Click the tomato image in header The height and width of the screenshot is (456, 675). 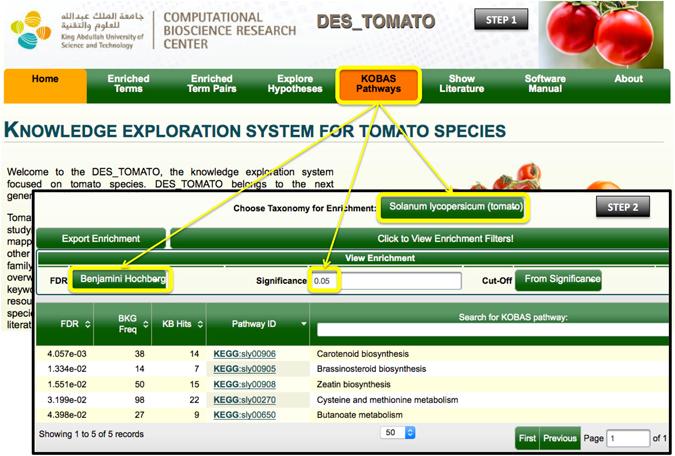click(601, 34)
